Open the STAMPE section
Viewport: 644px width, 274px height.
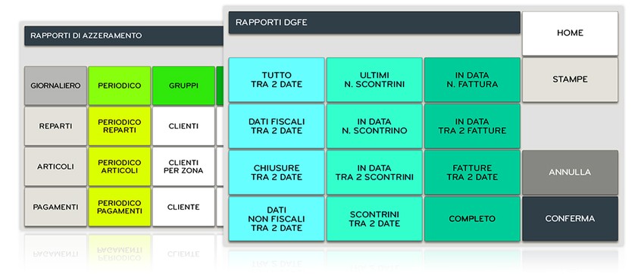[570, 79]
